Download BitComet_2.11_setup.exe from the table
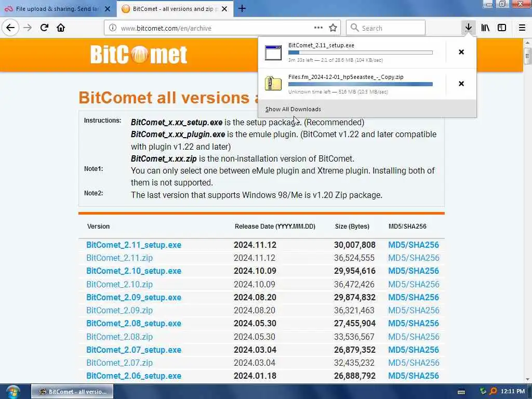The image size is (532, 399). (134, 245)
